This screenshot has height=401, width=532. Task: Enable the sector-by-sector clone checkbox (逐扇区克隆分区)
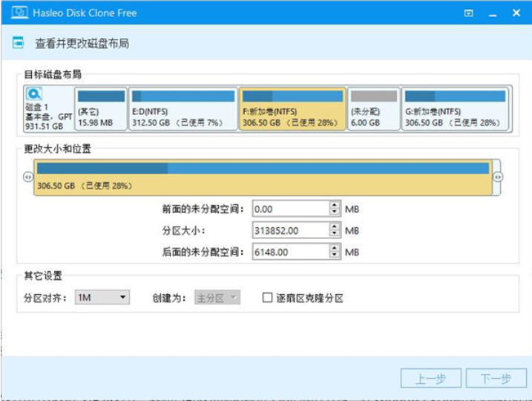[x=268, y=298]
